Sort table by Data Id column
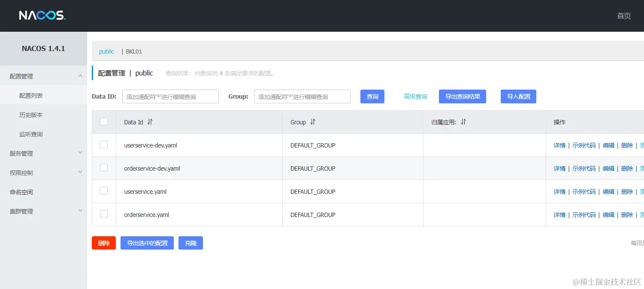Screen dimensions: 644x289 tap(150, 122)
